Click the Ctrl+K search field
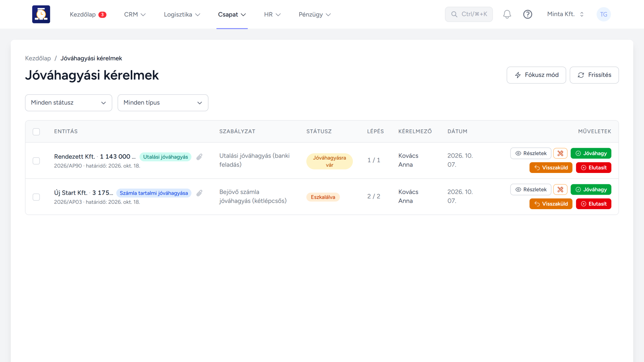 (469, 14)
